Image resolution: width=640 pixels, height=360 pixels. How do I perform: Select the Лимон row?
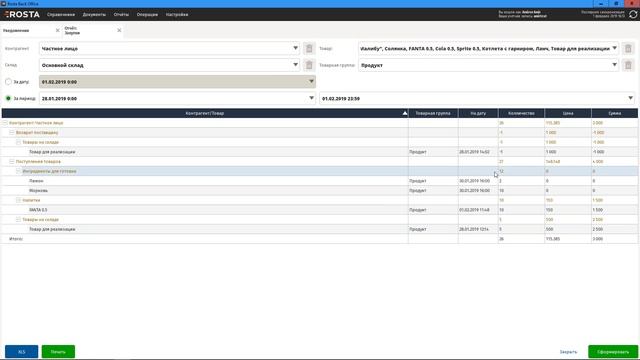(320, 181)
